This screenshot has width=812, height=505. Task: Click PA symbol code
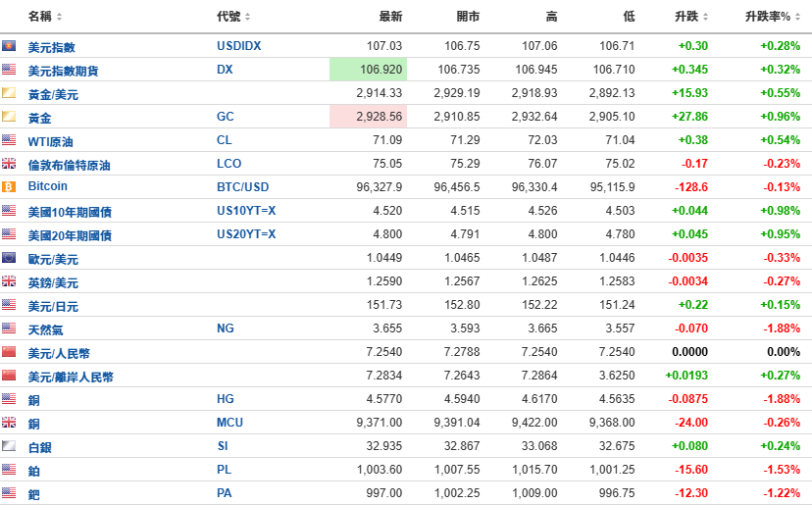tap(225, 493)
